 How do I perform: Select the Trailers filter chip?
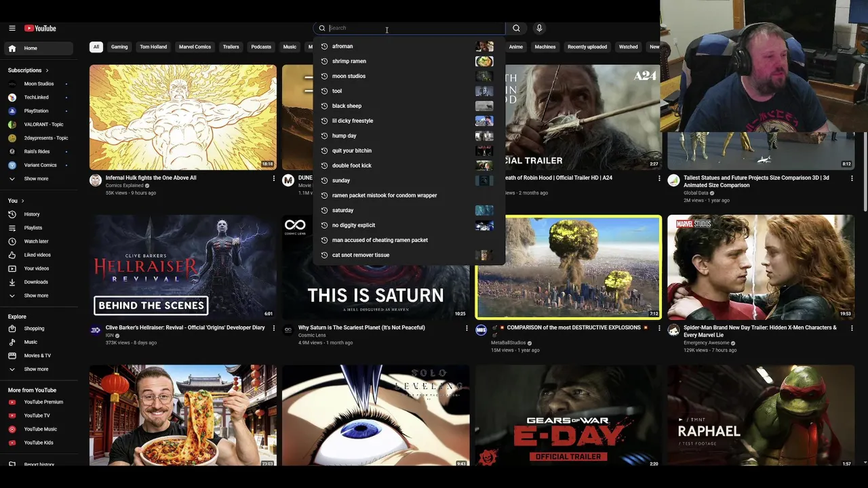[x=231, y=47]
